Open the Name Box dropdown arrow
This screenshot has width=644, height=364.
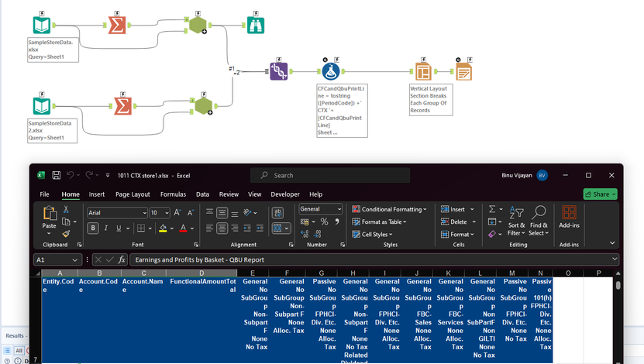(74, 259)
